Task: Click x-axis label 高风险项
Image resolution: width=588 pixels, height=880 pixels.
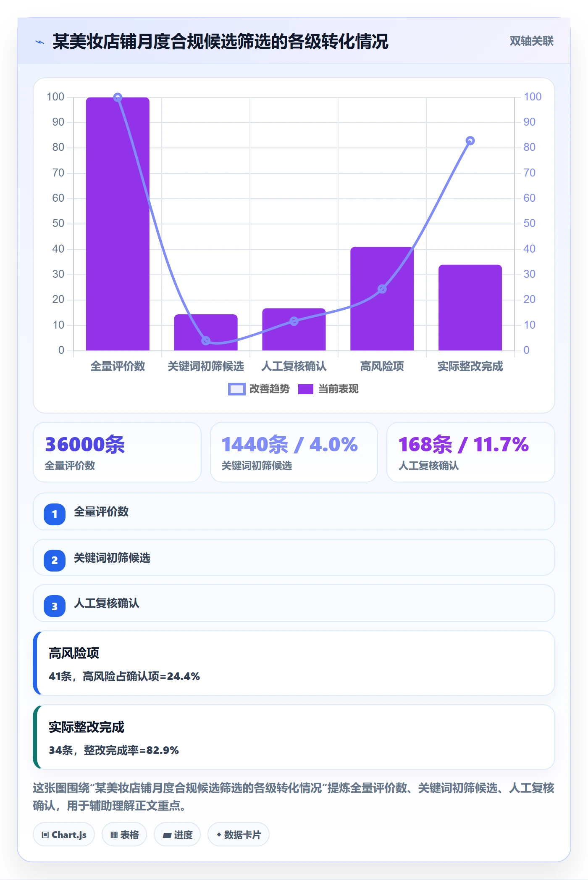Action: [x=382, y=366]
